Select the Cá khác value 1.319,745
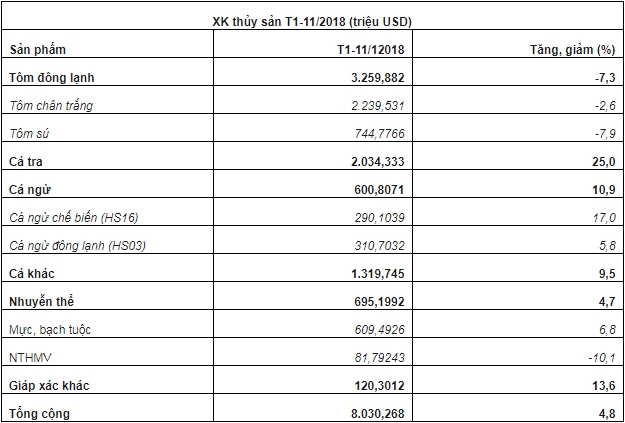625x423 pixels. [378, 272]
